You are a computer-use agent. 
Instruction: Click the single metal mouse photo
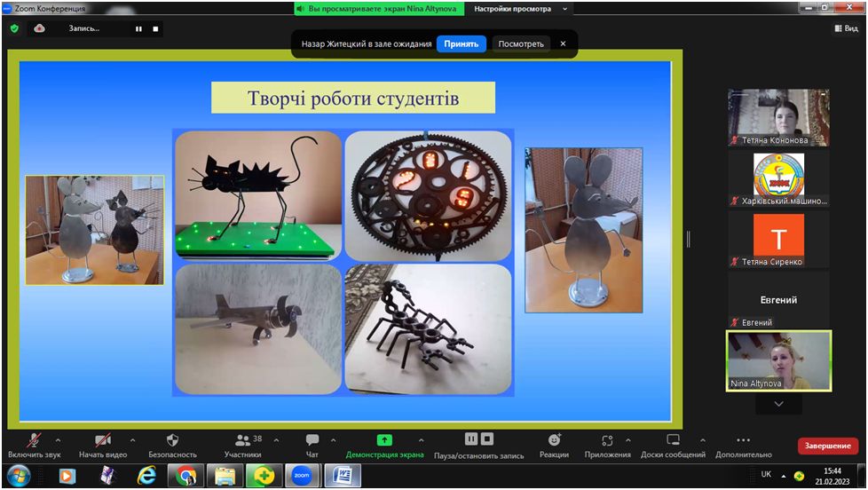coord(583,230)
